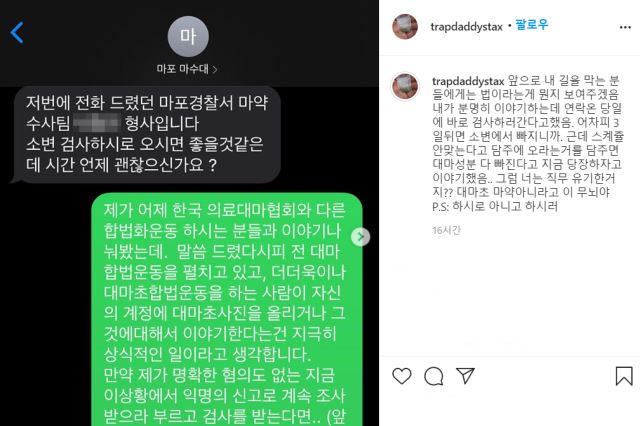Expand 마포 마수대 contact details chevron

[x=215, y=70]
